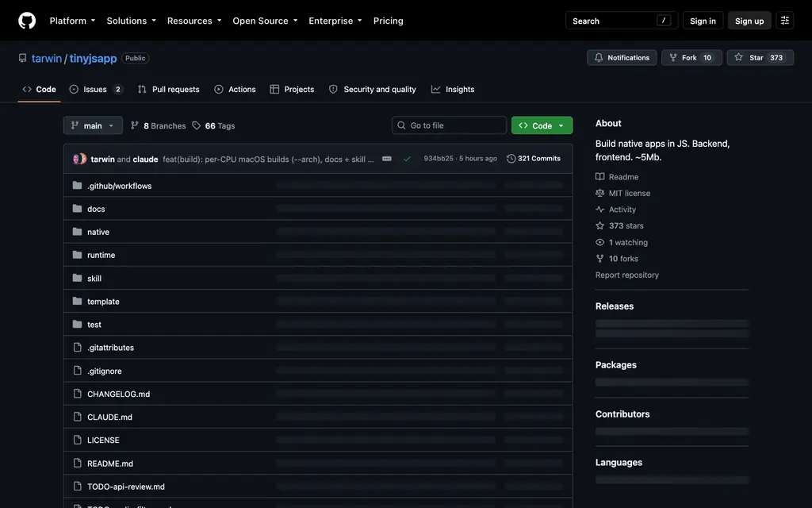812x508 pixels.
Task: Open the Activity link in About
Action: coord(615,210)
